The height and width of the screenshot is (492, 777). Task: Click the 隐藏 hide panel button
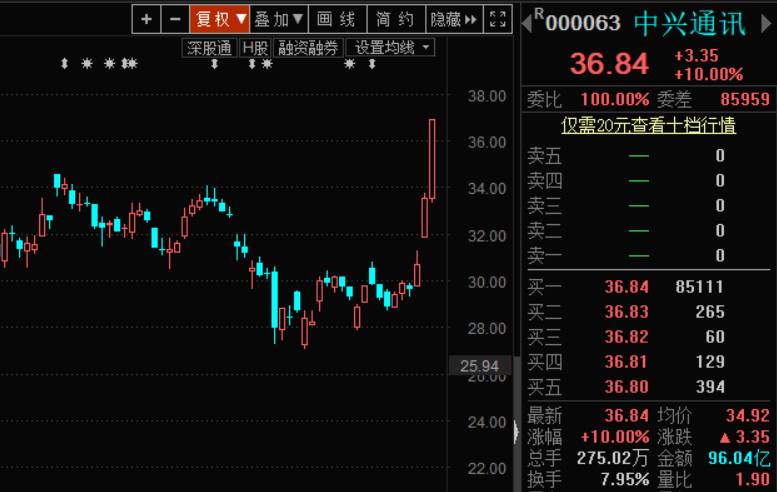pyautogui.click(x=454, y=19)
